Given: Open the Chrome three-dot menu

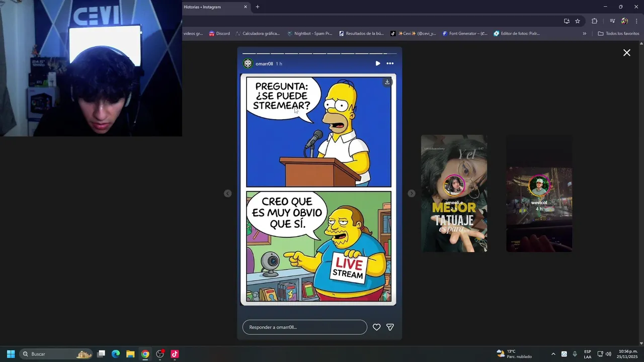Looking at the screenshot, I should click(x=636, y=21).
